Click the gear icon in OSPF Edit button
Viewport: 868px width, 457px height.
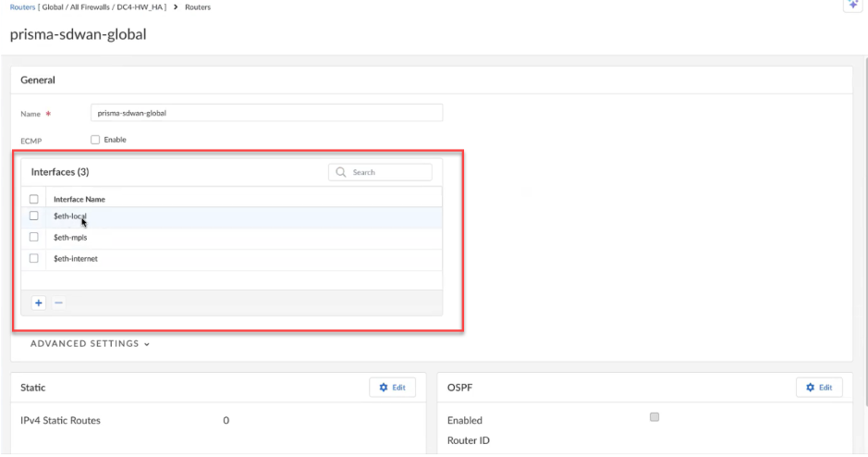coord(811,388)
